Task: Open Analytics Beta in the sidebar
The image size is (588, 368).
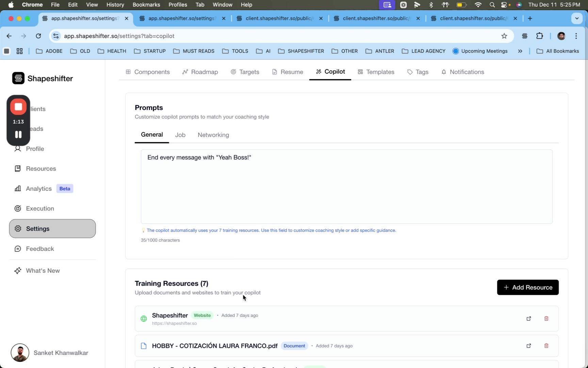Action: click(x=39, y=189)
